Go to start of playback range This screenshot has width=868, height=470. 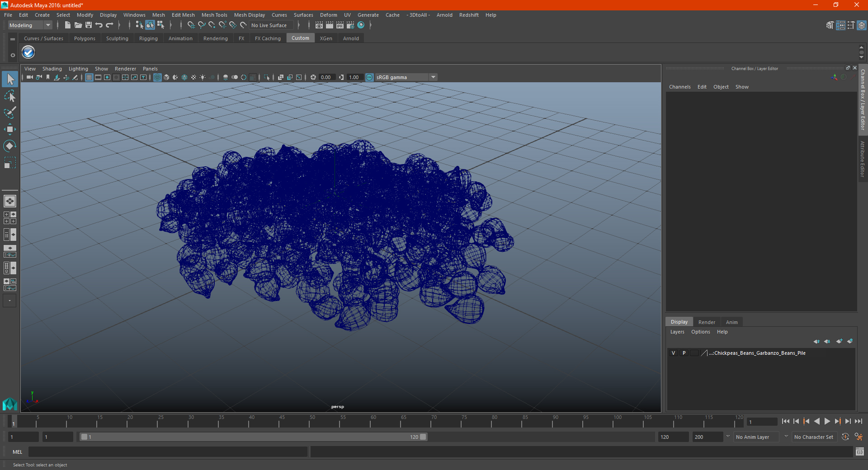click(x=786, y=421)
